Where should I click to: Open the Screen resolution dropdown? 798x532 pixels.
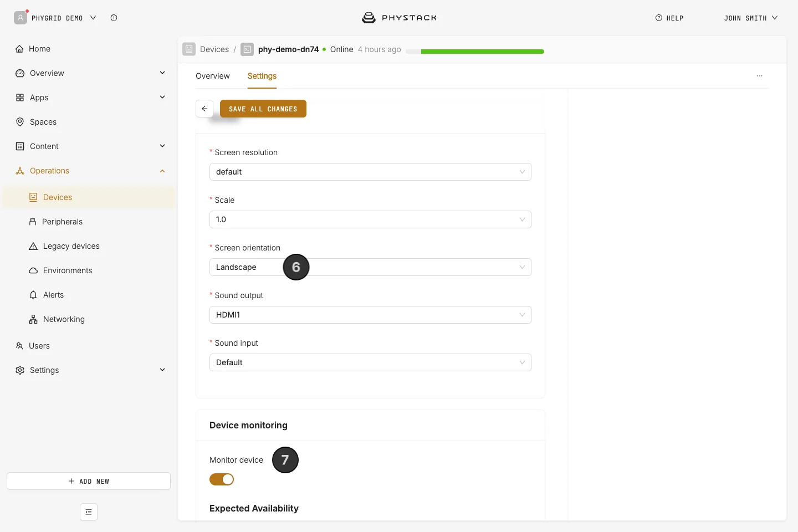pos(370,172)
